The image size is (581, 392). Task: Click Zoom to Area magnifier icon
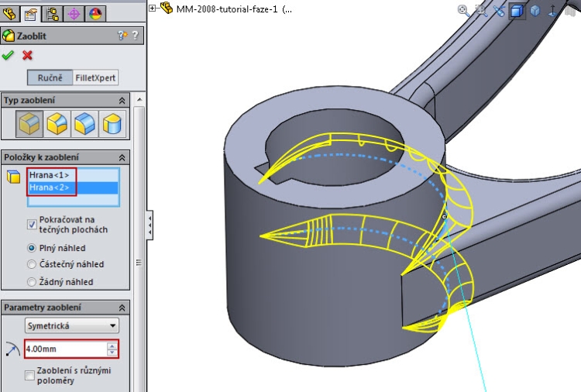tap(481, 10)
